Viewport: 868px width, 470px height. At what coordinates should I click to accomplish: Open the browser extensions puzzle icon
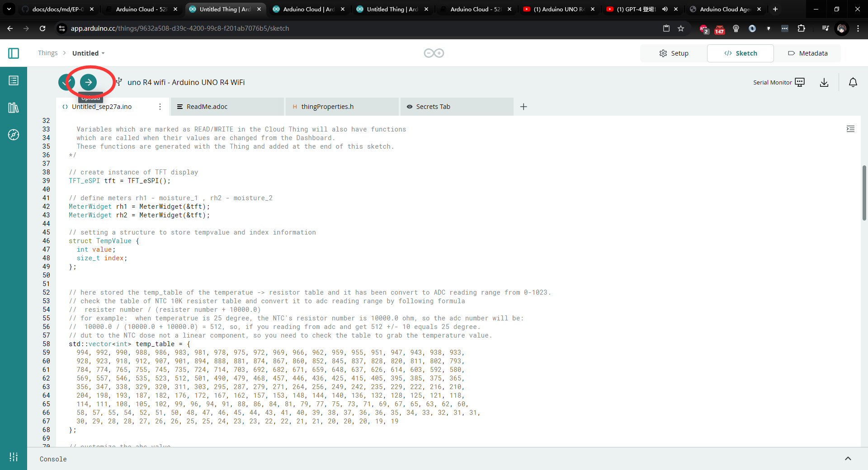801,28
